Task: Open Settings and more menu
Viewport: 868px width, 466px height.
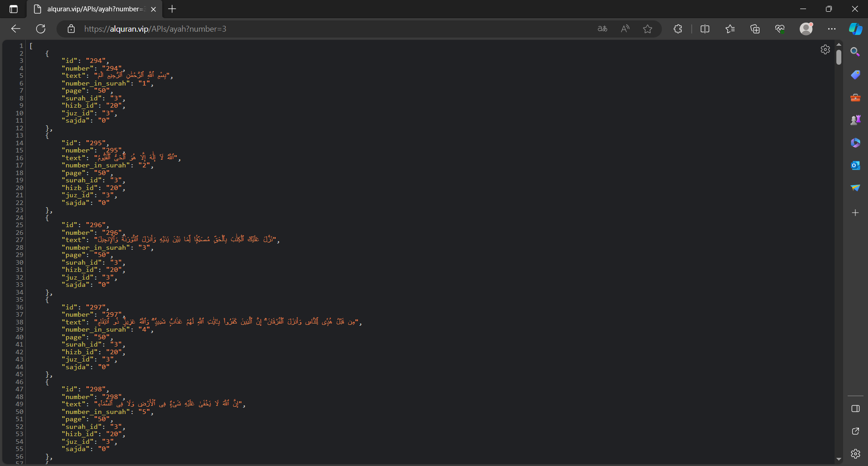Action: click(x=832, y=29)
